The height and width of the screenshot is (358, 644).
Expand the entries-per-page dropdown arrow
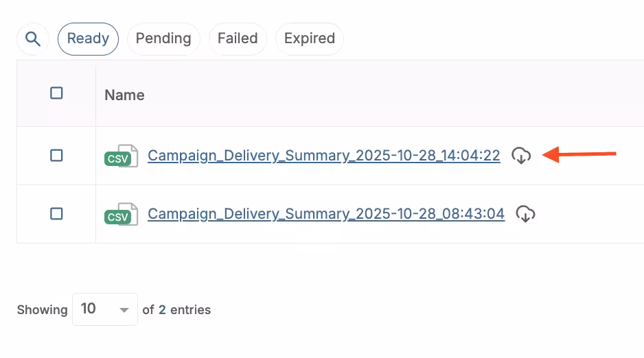coord(124,310)
